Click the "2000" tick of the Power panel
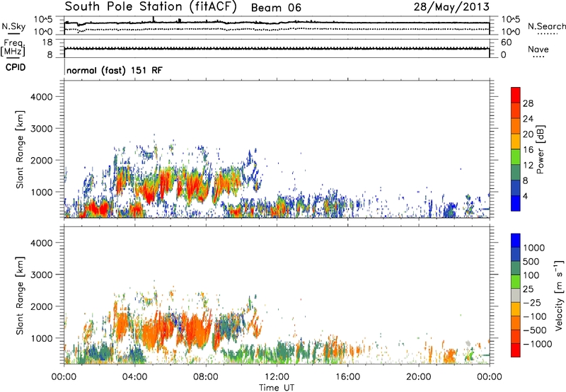The image size is (566, 392). pos(42,160)
